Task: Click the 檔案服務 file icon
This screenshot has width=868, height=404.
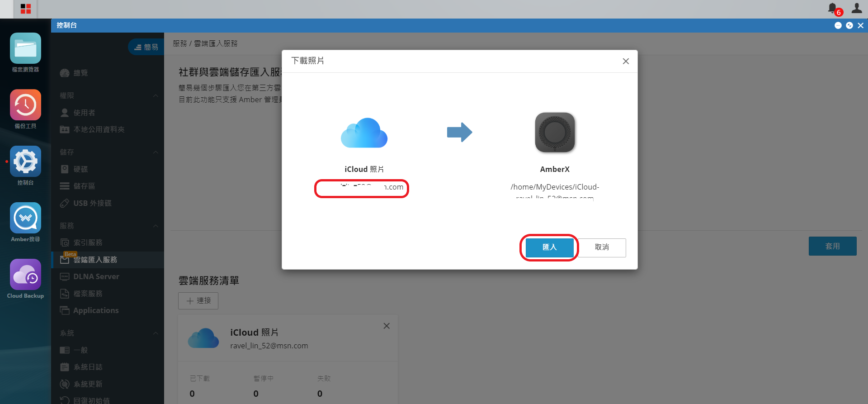Action: (x=65, y=294)
